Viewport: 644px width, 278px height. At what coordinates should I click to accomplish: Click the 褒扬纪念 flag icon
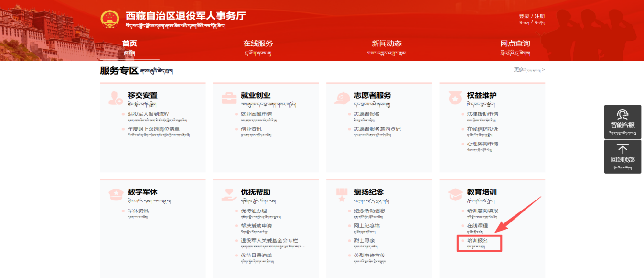tap(342, 195)
